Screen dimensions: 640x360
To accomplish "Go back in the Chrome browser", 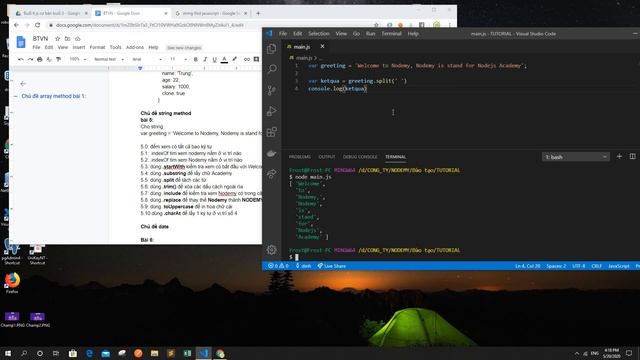I will (16, 25).
